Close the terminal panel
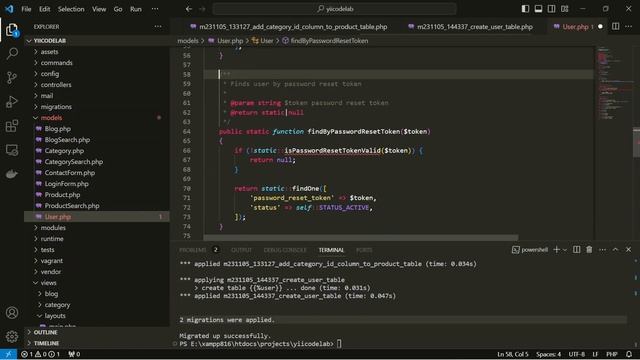Screen dimensions: 640x360 628,249
